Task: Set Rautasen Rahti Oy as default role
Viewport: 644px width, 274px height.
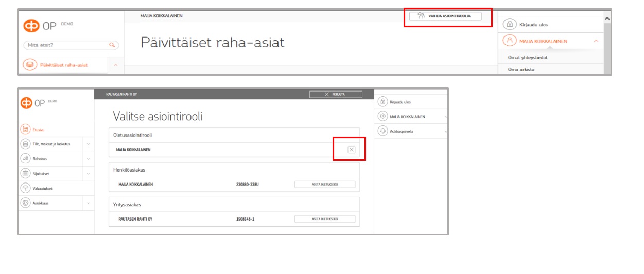Action: pyautogui.click(x=325, y=219)
